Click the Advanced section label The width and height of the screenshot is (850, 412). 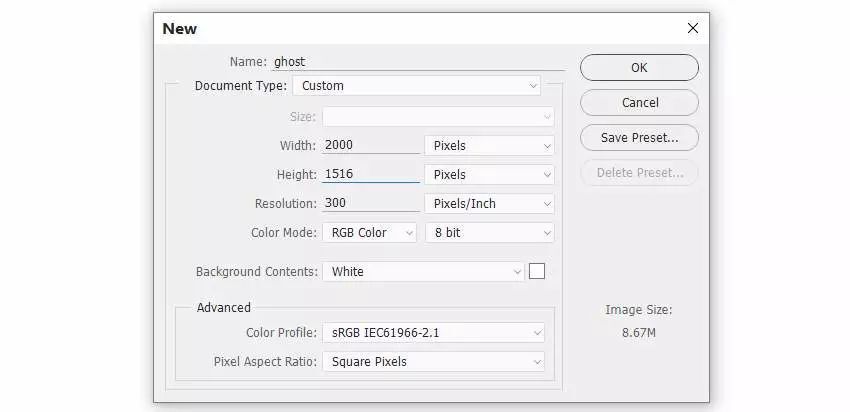[223, 307]
